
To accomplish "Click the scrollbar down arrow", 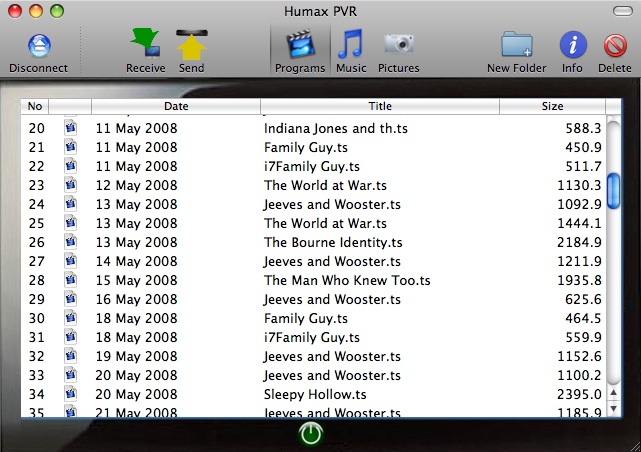I will tap(613, 408).
